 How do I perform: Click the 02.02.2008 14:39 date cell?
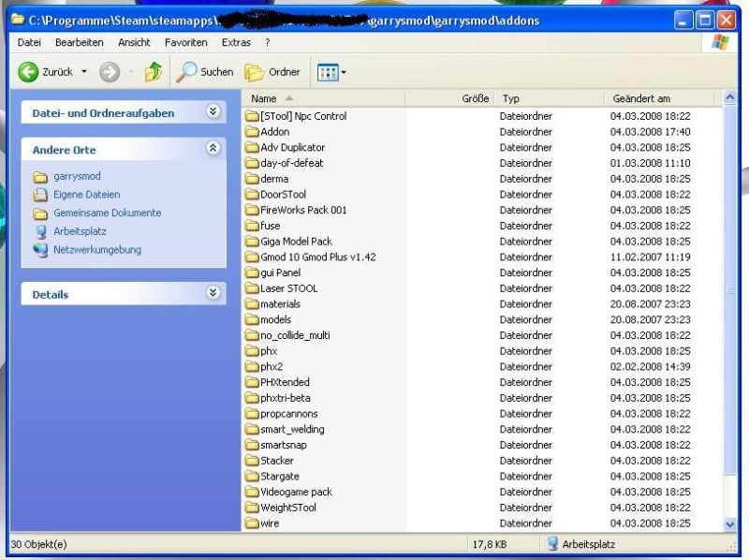point(650,367)
